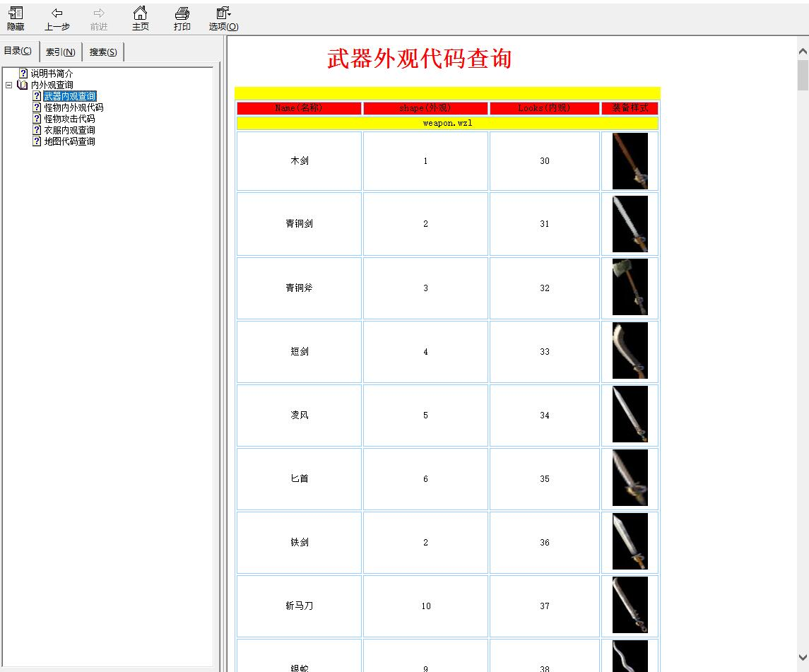Click the scrollbar up arrow in content pane
Screen dimensions: 809x672
pyautogui.click(x=803, y=52)
